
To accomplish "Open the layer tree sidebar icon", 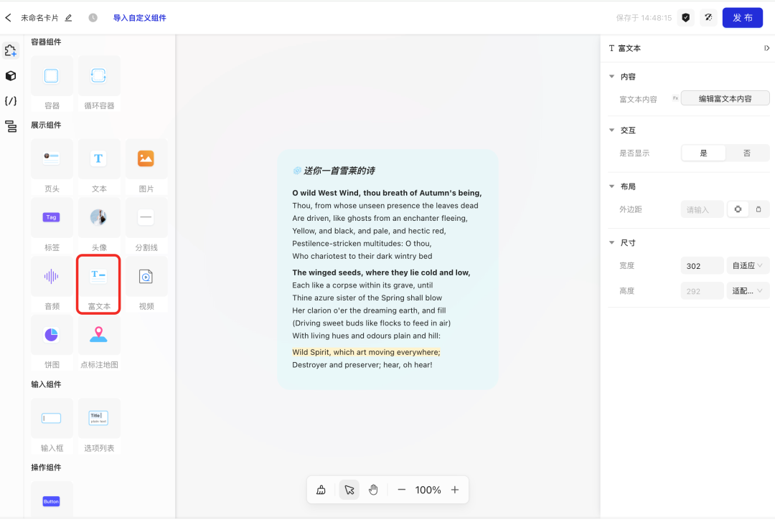I will tap(10, 126).
